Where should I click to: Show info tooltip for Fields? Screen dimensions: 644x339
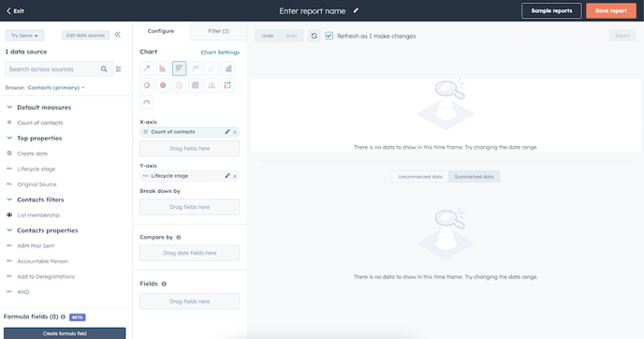[164, 284]
